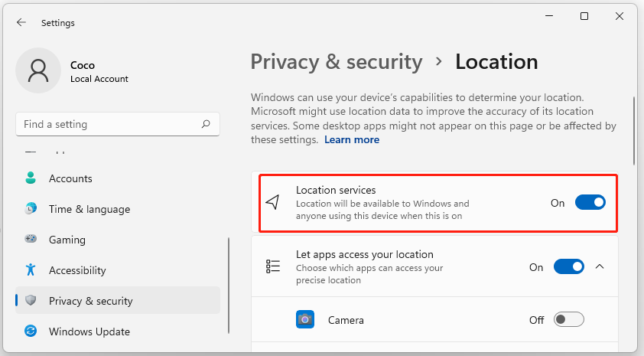Turn off the Location services toggle

(x=590, y=202)
